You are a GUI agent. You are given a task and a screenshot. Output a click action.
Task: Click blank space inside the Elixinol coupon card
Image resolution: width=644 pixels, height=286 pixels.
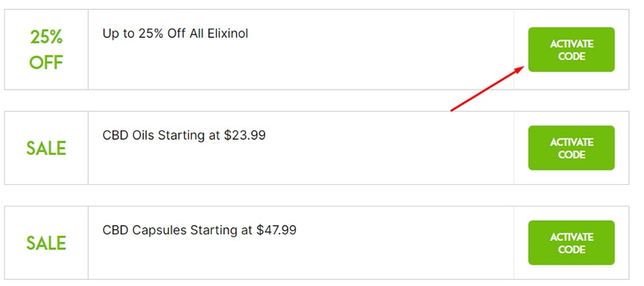pos(300,66)
